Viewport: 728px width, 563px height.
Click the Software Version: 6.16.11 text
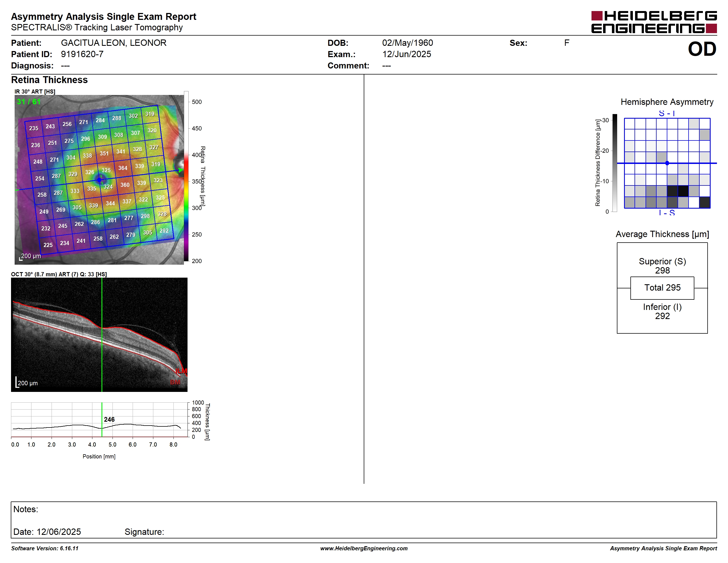(x=45, y=548)
